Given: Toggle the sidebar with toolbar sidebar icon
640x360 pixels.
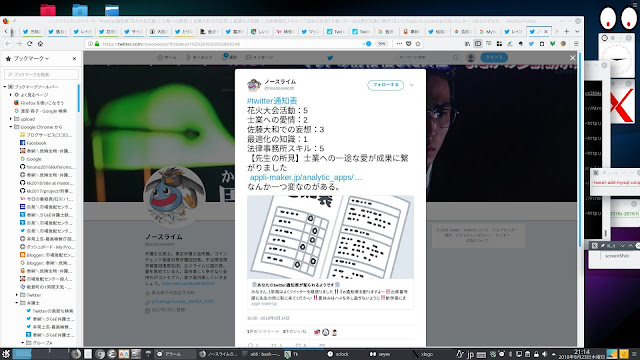Looking at the screenshot, I should pyautogui.click(x=478, y=44).
